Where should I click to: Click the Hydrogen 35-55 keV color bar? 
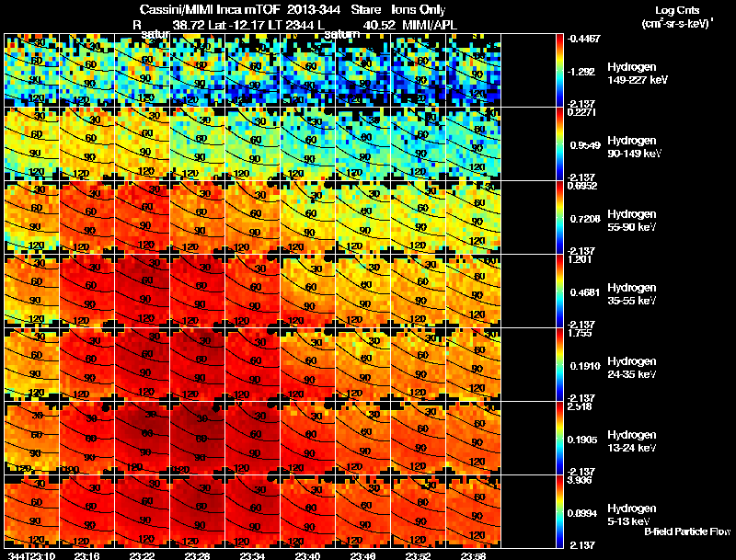tap(559, 291)
